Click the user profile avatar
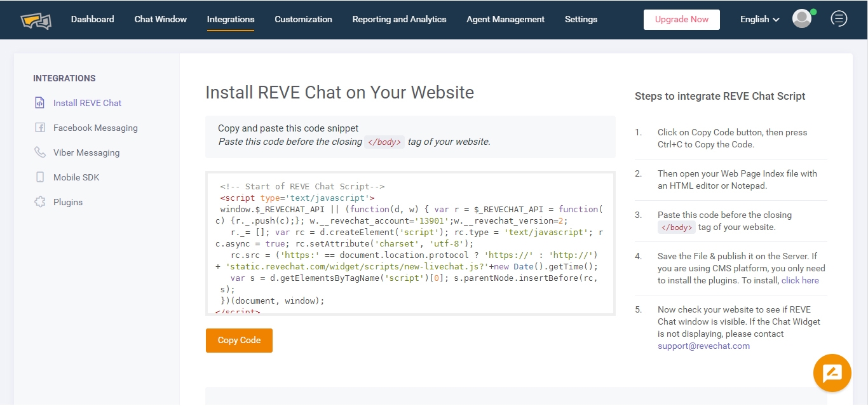 click(802, 19)
